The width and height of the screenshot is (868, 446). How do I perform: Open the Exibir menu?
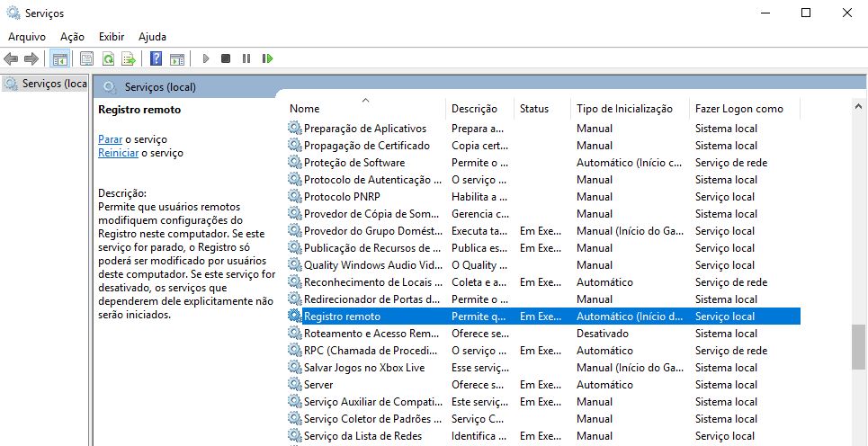tap(112, 37)
